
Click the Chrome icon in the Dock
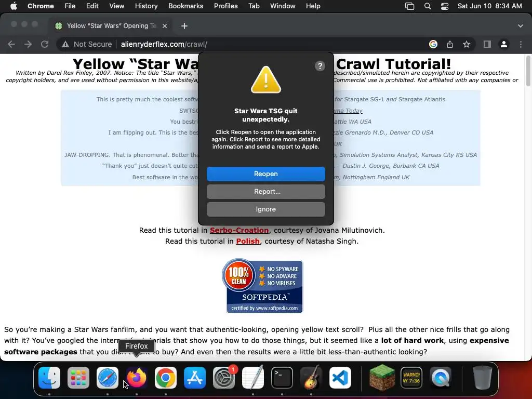[166, 378]
